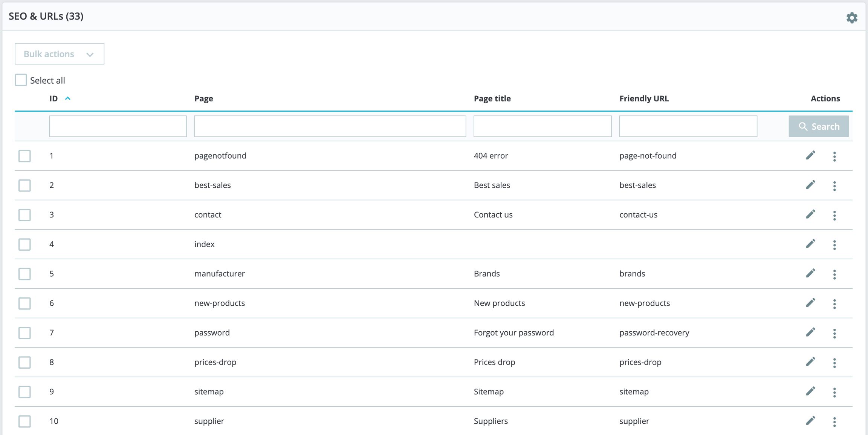
Task: Click the edit pencil for the sitemap row
Action: pyautogui.click(x=810, y=391)
